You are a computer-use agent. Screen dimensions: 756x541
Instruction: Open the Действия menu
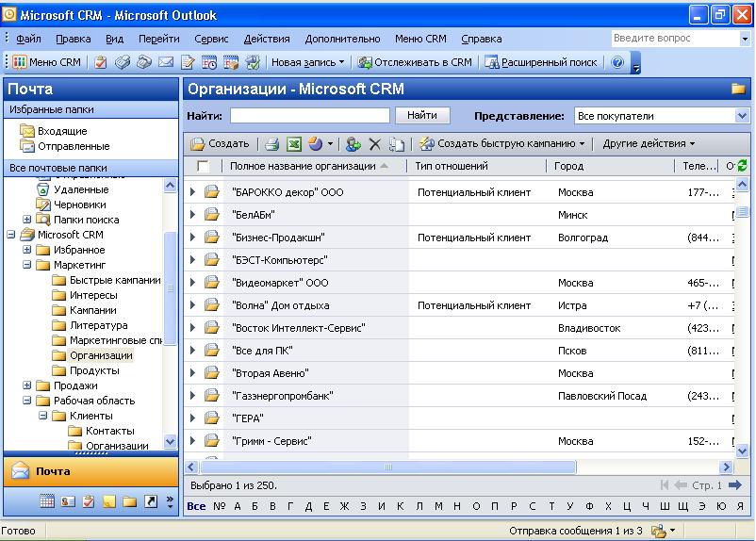pos(267,39)
